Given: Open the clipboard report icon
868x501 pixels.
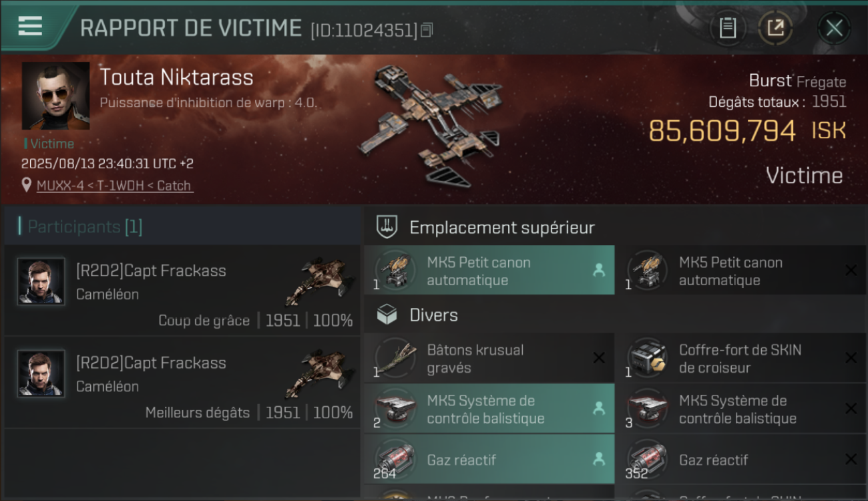Looking at the screenshot, I should (727, 28).
